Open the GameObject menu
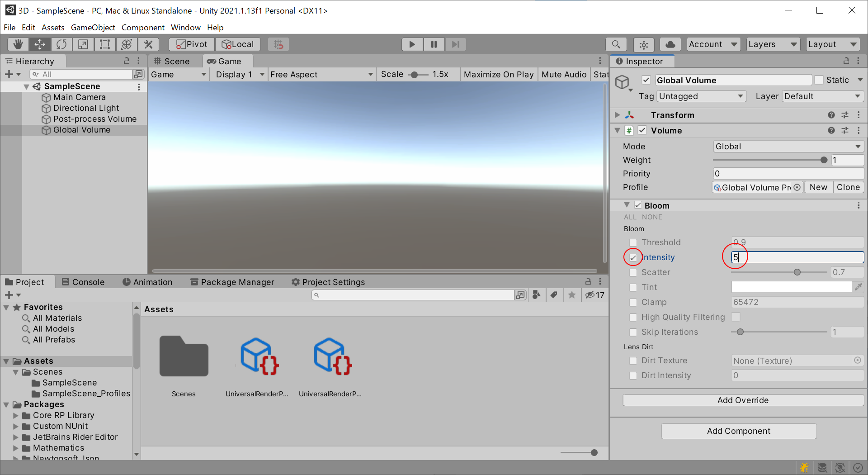Screen dimensions: 868x475 tap(93, 28)
